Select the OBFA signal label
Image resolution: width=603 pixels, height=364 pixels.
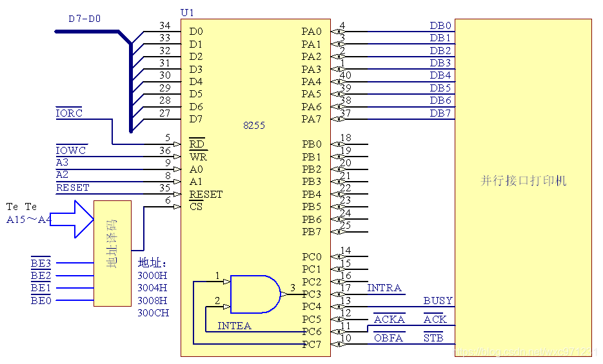click(x=388, y=338)
